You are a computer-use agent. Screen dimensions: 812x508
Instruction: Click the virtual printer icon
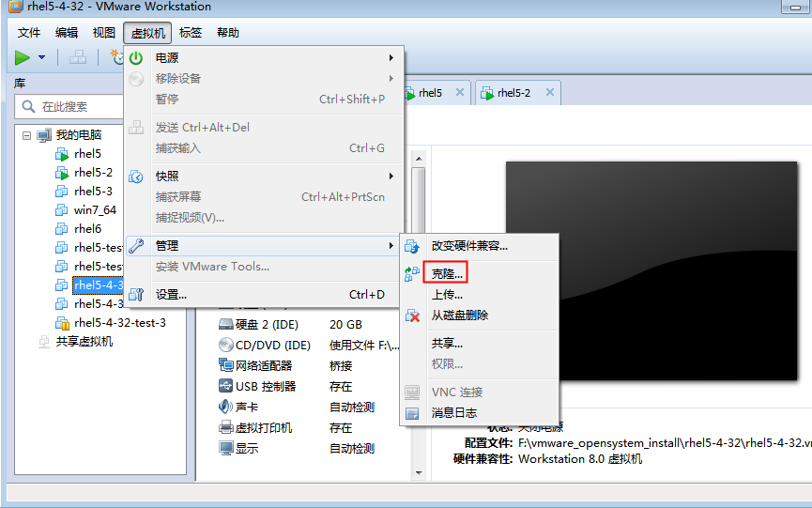(226, 427)
